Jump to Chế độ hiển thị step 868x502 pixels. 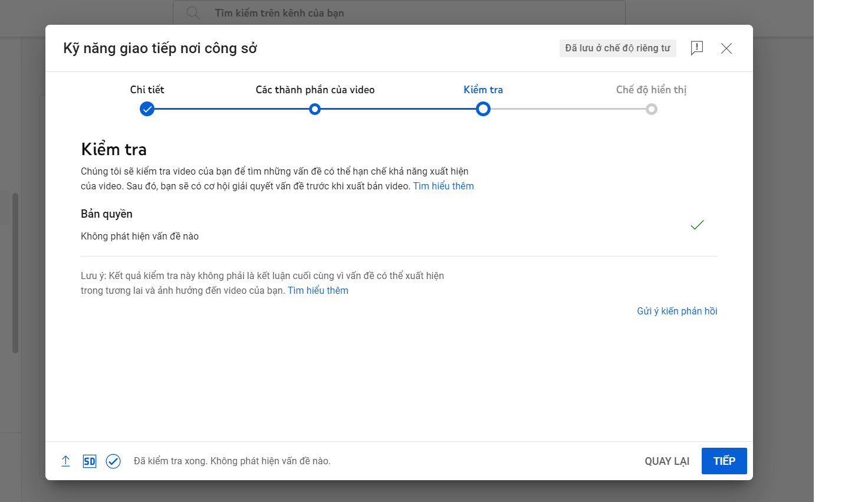click(x=651, y=109)
